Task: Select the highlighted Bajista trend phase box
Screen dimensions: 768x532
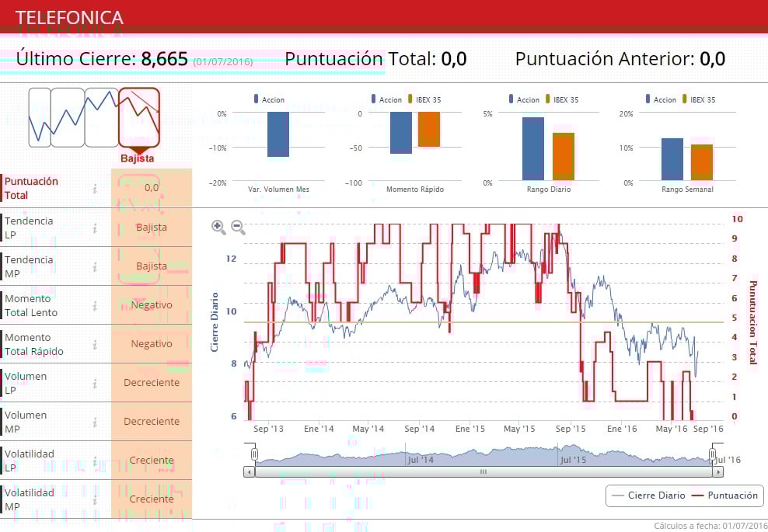Action: click(139, 117)
